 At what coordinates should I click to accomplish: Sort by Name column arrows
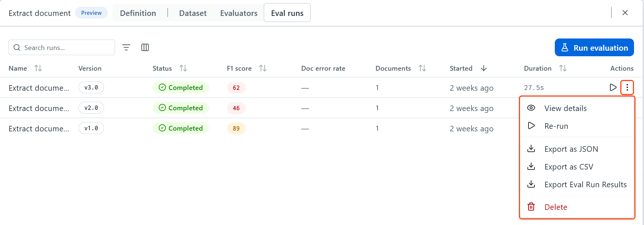38,68
